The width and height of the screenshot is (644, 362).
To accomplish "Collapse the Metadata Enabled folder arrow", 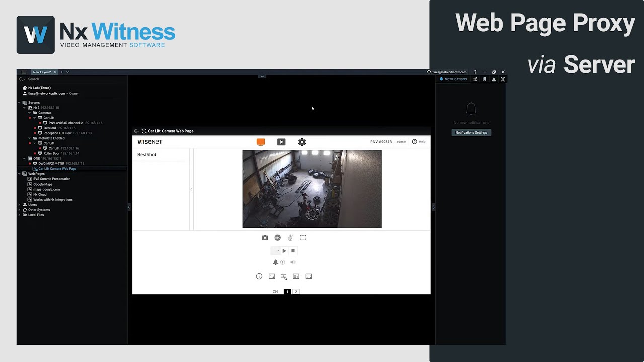I will pyautogui.click(x=30, y=138).
